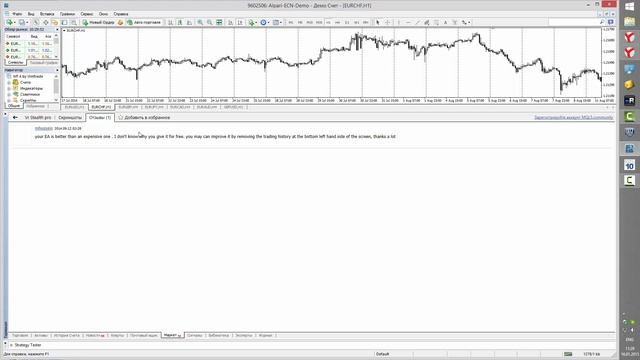Click the Navigator panel scrollbar down arrow
Image resolution: width=640 pixels, height=360 pixels.
click(56, 100)
